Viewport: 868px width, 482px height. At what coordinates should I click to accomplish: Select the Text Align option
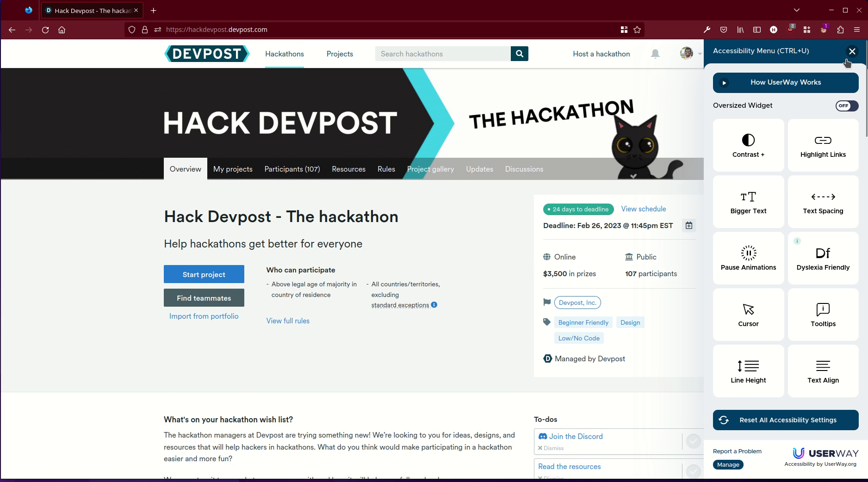[x=823, y=371]
